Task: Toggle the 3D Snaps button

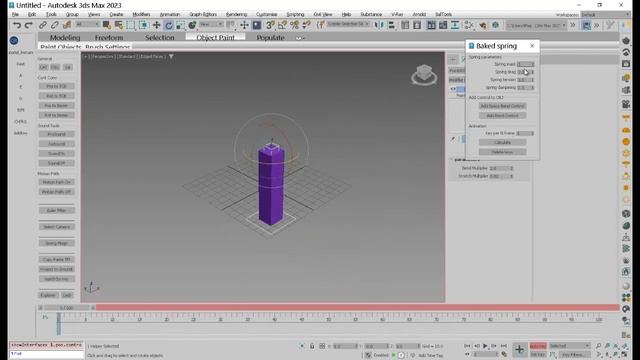Action: [x=270, y=25]
